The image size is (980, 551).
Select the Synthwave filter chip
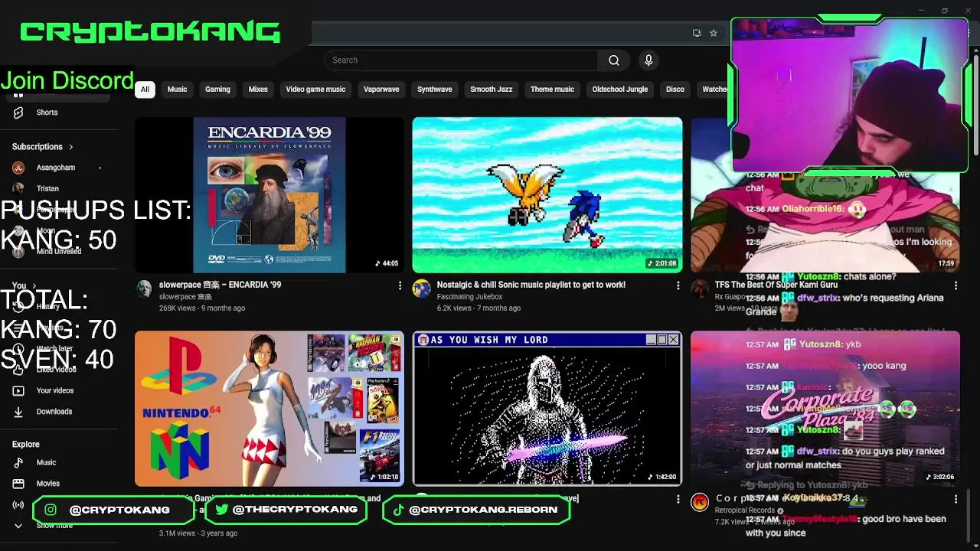(x=435, y=90)
